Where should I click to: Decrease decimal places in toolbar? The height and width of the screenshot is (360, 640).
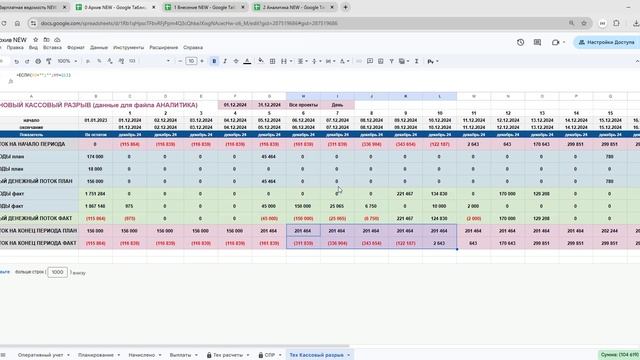[110, 61]
